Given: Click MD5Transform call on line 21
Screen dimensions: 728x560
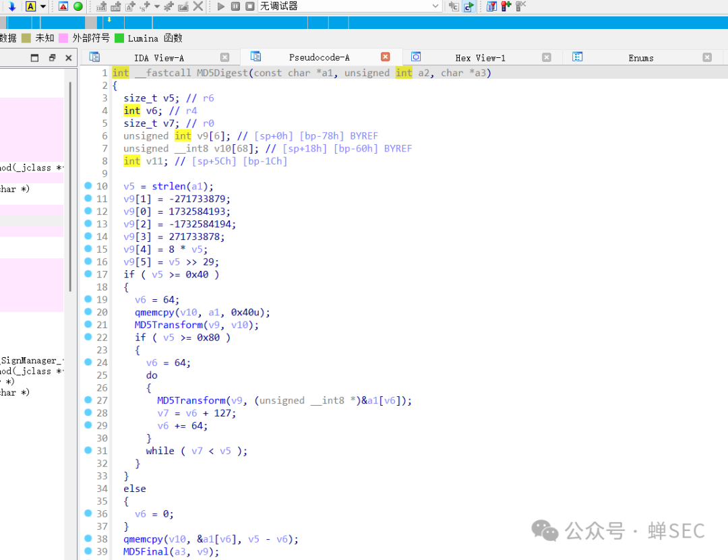Looking at the screenshot, I should point(169,325).
